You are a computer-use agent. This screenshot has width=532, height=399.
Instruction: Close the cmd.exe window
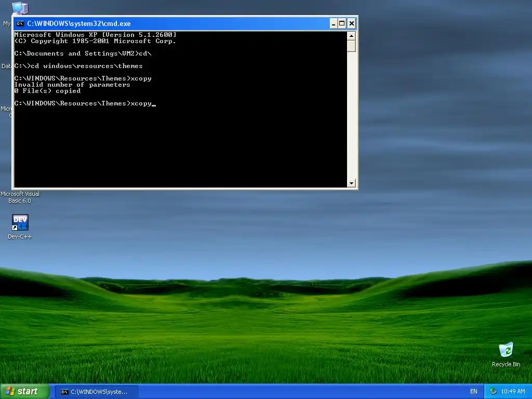352,23
